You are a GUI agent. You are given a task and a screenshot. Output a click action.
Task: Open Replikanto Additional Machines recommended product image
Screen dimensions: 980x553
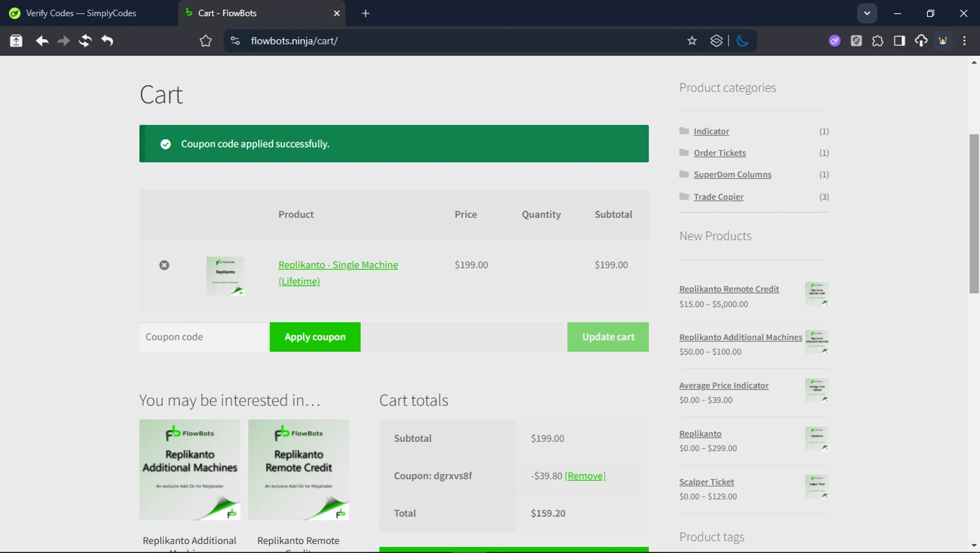[x=189, y=470]
